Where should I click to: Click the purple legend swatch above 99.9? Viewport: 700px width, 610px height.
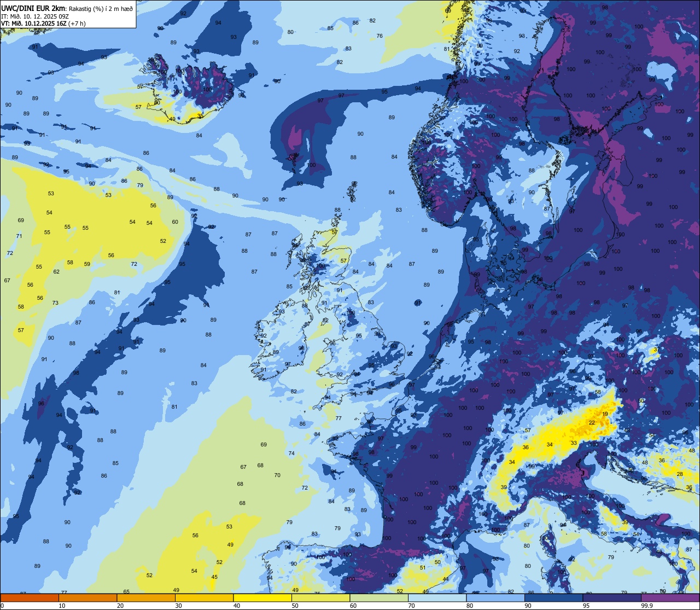click(x=670, y=597)
